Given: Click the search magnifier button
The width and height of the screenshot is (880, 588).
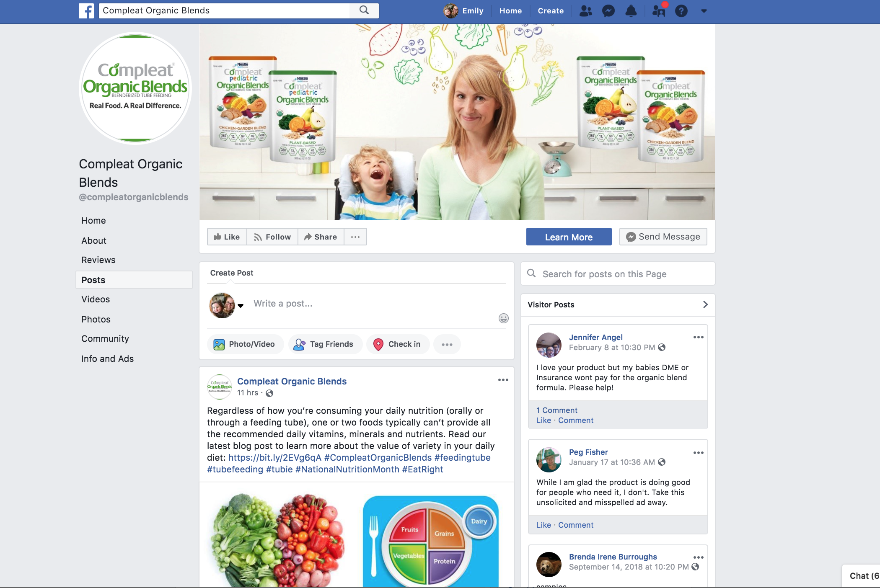Looking at the screenshot, I should pos(364,10).
